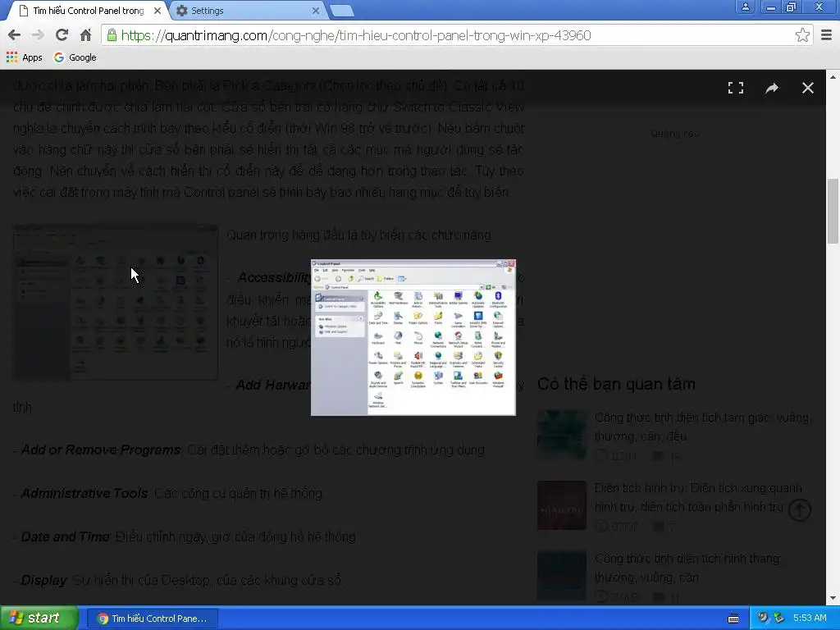Click the dimmed Control Panel thumbnail in the article

[115, 302]
